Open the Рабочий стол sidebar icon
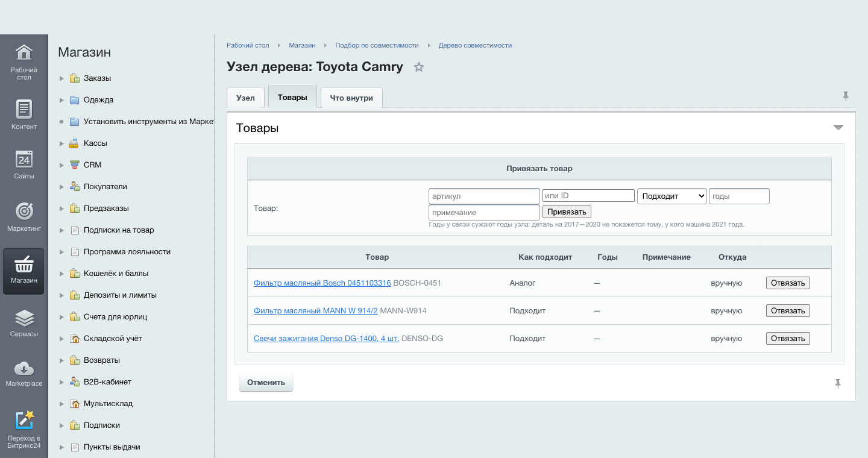Screen dimensions: 868x458 point(24,52)
